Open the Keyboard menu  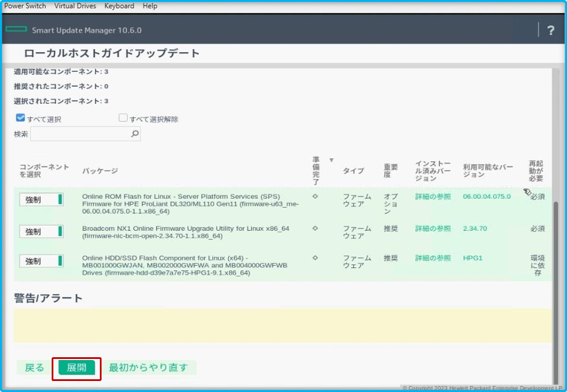119,6
